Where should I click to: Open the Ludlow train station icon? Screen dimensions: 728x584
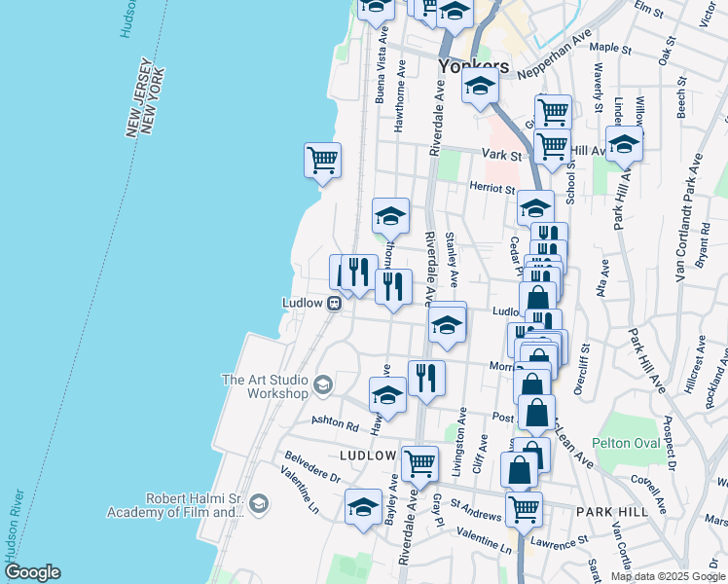pyautogui.click(x=334, y=303)
